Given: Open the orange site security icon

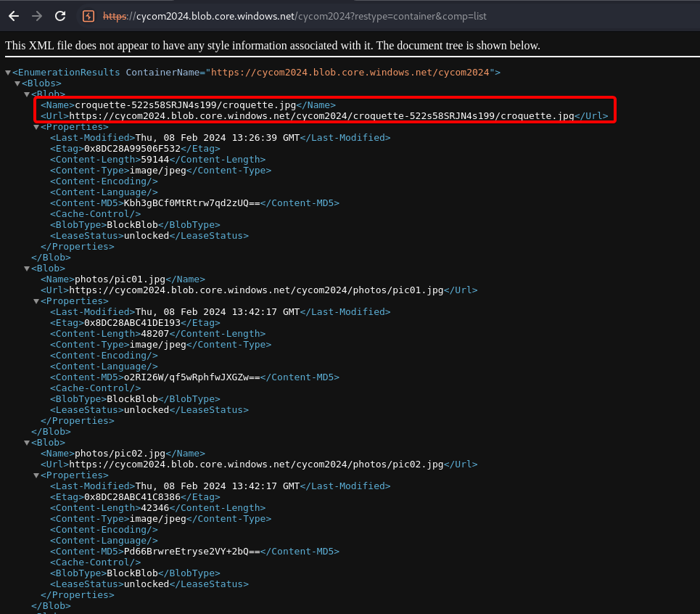Looking at the screenshot, I should pos(88,15).
